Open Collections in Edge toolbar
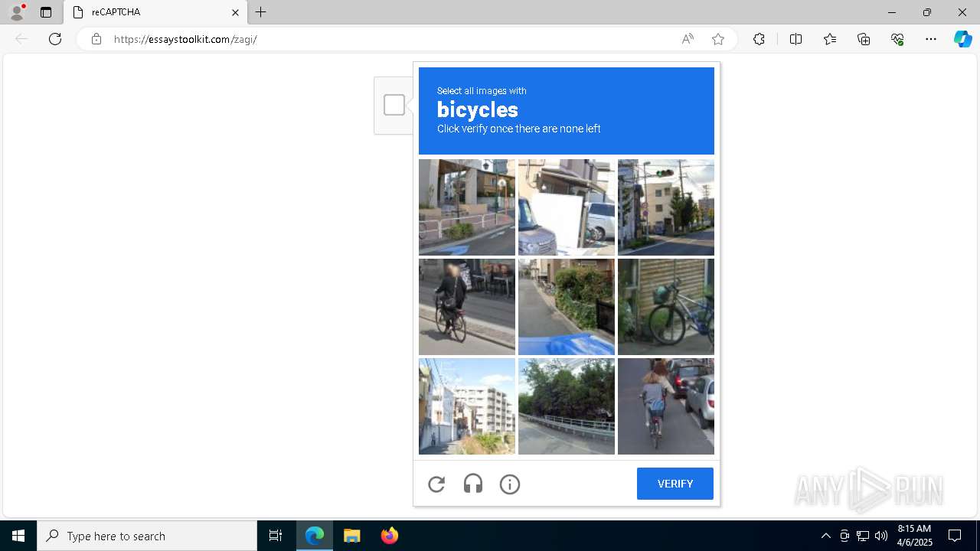The width and height of the screenshot is (980, 551). [864, 39]
